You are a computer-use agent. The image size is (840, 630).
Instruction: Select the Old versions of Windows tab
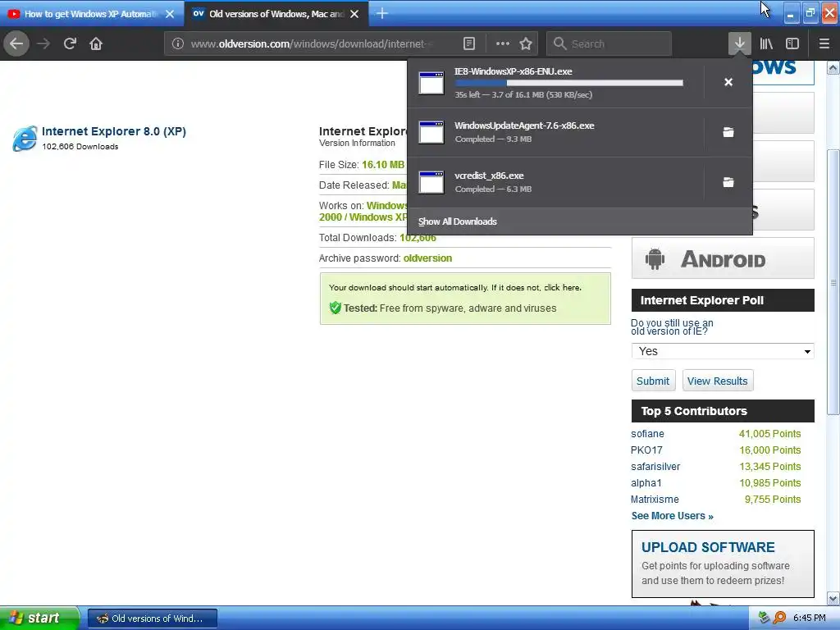pos(276,14)
